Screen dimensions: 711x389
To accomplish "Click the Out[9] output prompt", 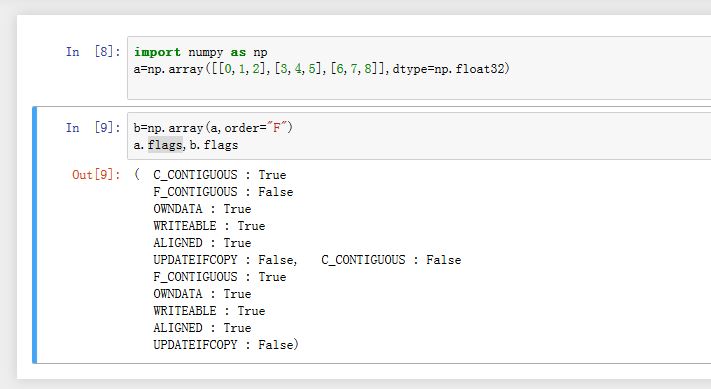I will (96, 175).
